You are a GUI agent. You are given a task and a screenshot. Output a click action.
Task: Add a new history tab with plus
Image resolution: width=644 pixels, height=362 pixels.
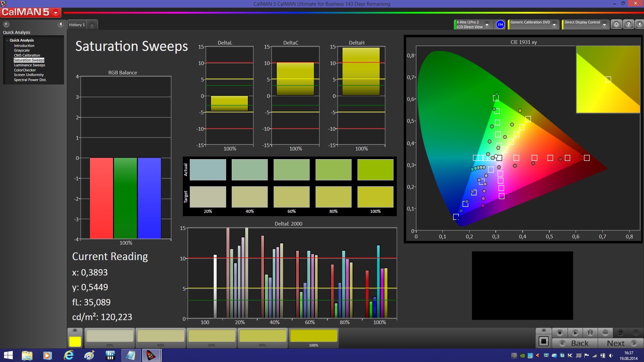(x=92, y=25)
